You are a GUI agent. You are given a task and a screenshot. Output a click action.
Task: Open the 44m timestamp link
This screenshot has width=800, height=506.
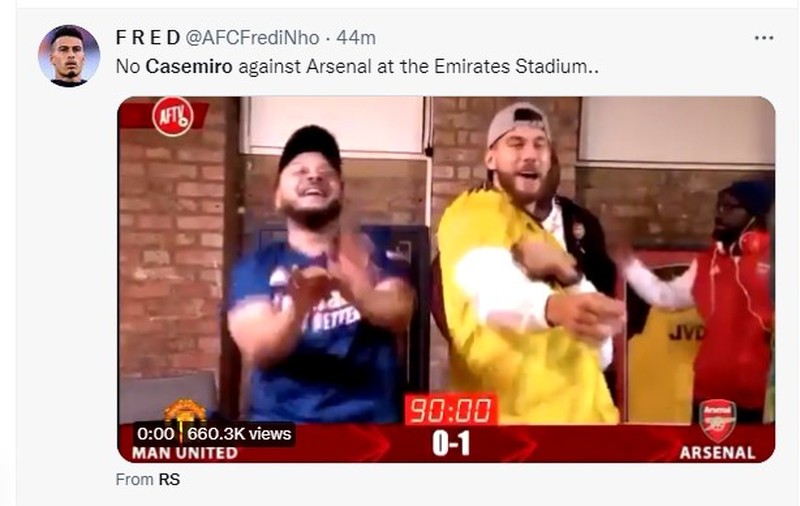tap(356, 38)
